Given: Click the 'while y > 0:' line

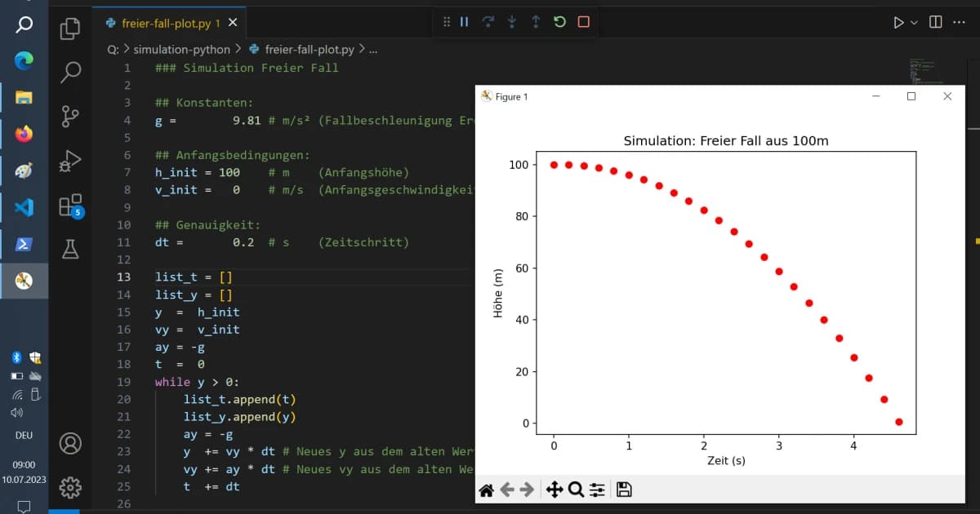Looking at the screenshot, I should coord(197,382).
